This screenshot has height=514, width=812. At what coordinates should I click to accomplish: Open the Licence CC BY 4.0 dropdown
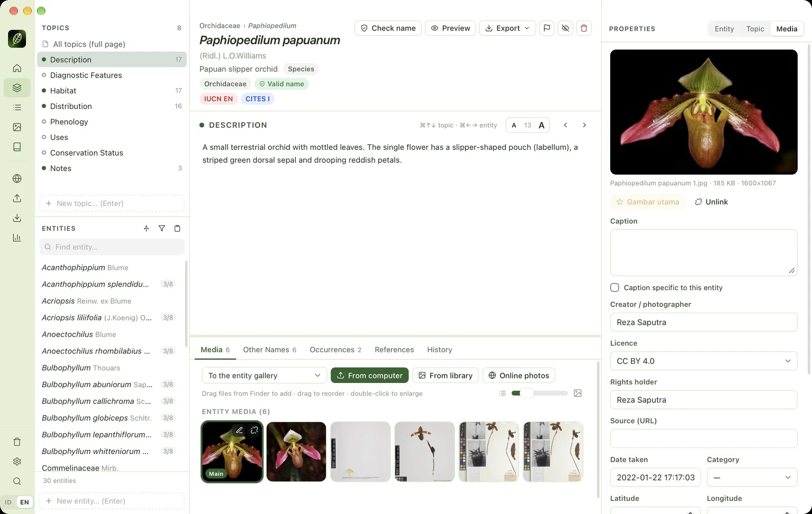click(x=703, y=361)
